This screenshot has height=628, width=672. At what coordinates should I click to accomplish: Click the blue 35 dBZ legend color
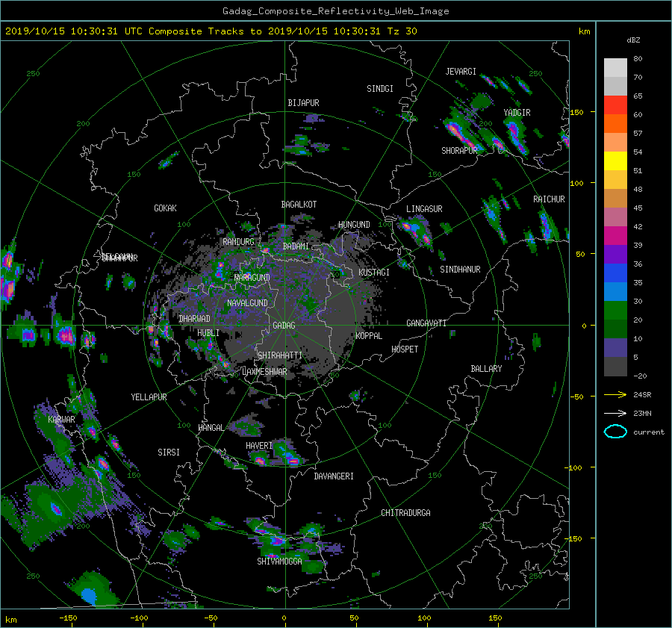coord(615,273)
